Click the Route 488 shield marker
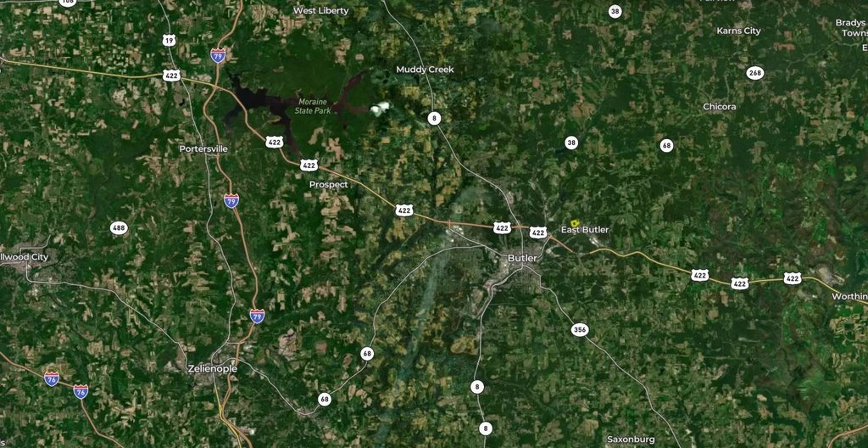Screen dimensions: 868x448 [119, 228]
